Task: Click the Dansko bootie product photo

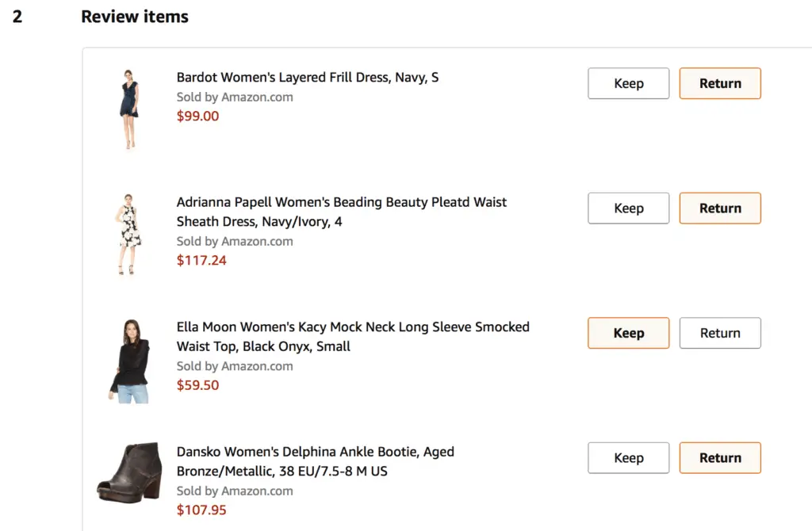Action: (x=128, y=472)
